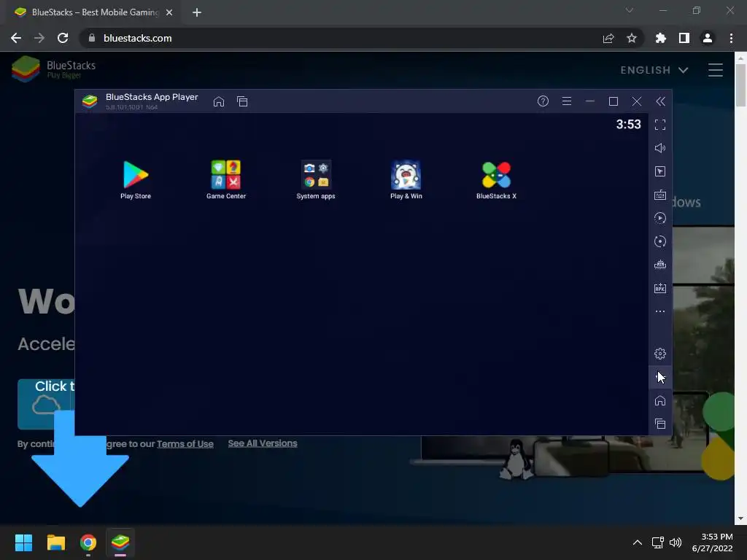This screenshot has width=747, height=560.
Task: Open Chrome three-dot menu
Action: (x=731, y=38)
